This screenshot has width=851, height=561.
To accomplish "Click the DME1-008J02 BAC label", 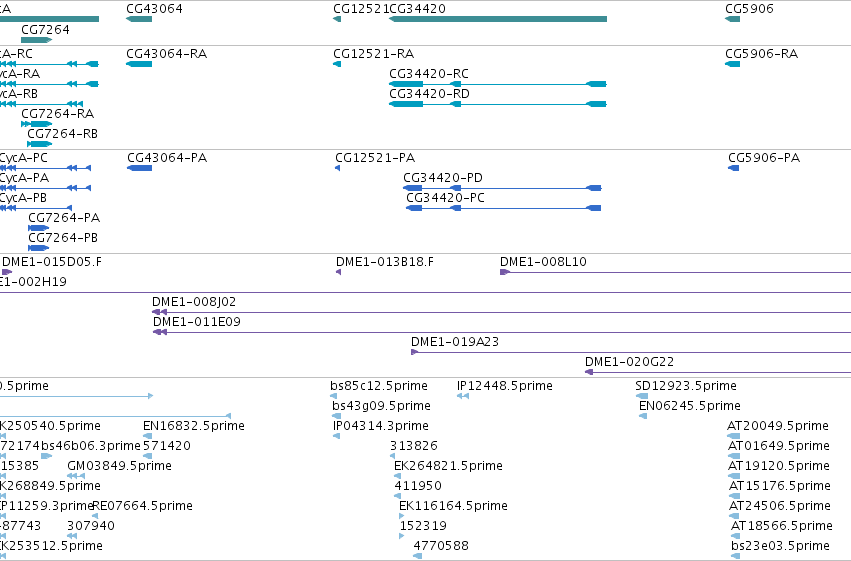I will [x=194, y=302].
